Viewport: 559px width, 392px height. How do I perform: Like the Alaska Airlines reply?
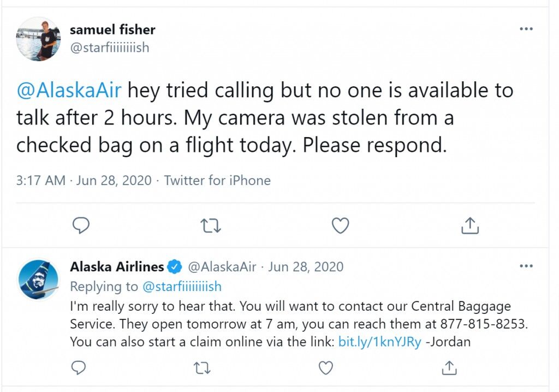click(x=325, y=368)
